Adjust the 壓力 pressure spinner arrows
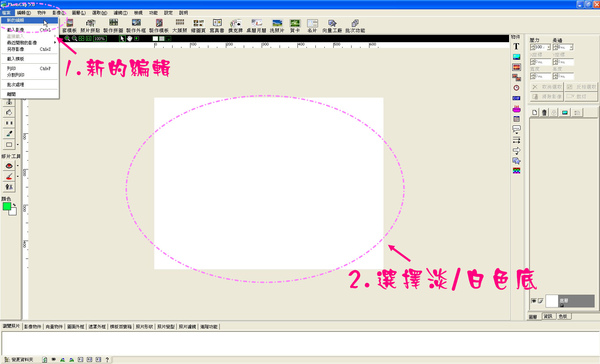600x364 pixels. [x=532, y=47]
